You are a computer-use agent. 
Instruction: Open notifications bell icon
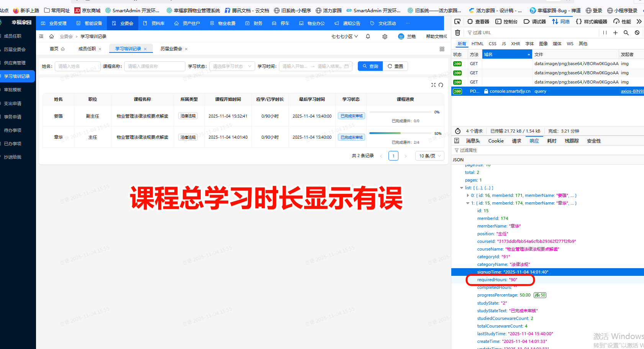click(x=368, y=36)
